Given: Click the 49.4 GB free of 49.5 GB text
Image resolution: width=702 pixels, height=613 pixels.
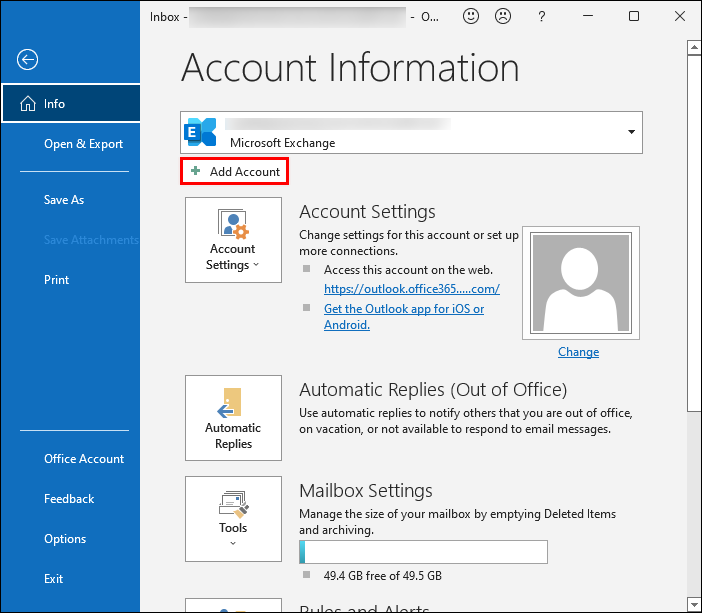Looking at the screenshot, I should tap(382, 575).
